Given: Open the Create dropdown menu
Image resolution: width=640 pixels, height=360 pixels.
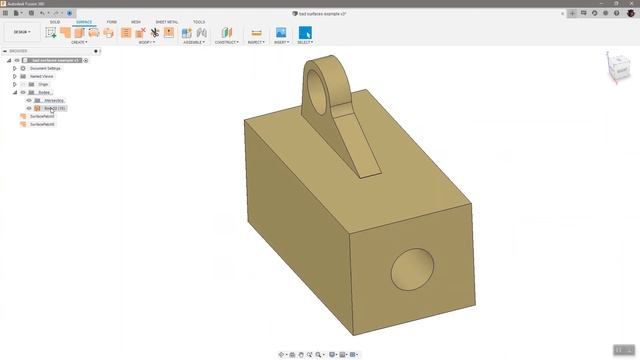Looking at the screenshot, I should [79, 42].
